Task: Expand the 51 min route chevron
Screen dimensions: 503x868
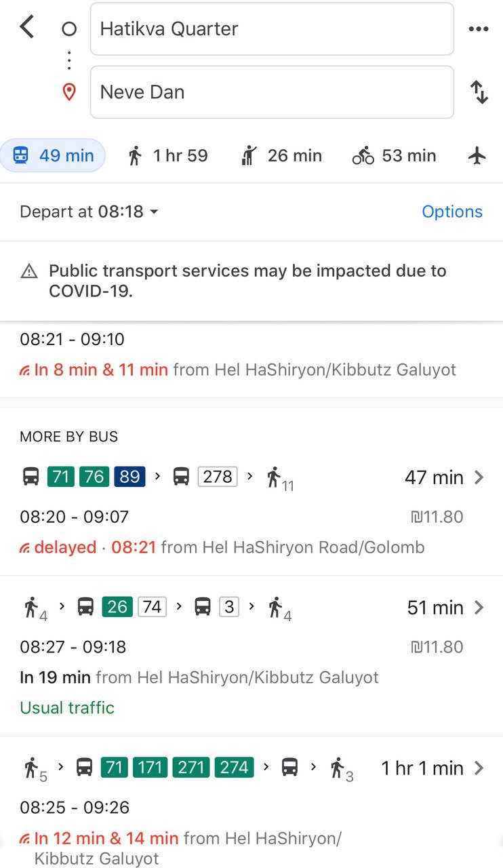Action: pyautogui.click(x=479, y=608)
